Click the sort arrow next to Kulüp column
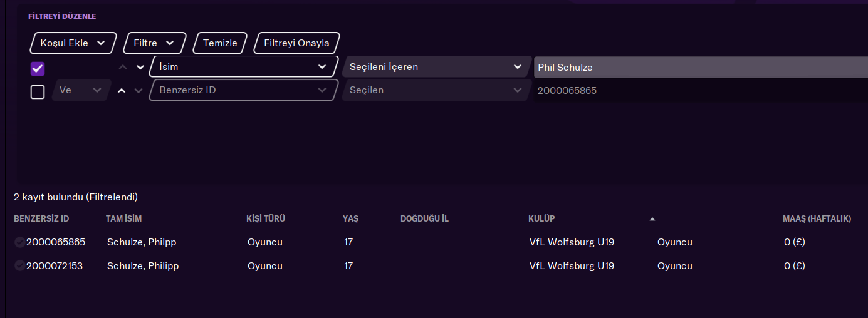This screenshot has height=318, width=868. (x=652, y=219)
